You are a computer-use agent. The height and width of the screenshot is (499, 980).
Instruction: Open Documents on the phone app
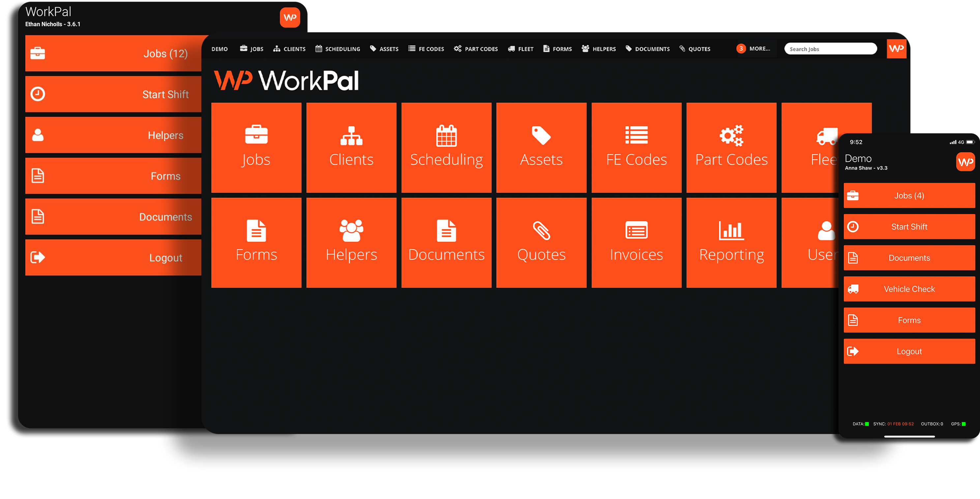(x=909, y=258)
